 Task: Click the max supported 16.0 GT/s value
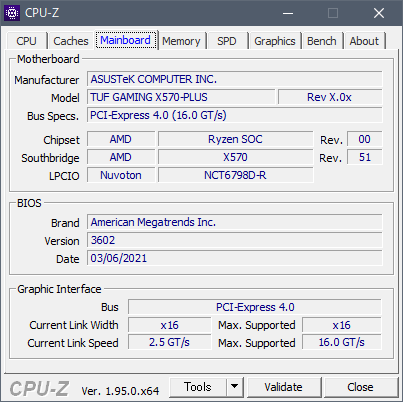(342, 343)
